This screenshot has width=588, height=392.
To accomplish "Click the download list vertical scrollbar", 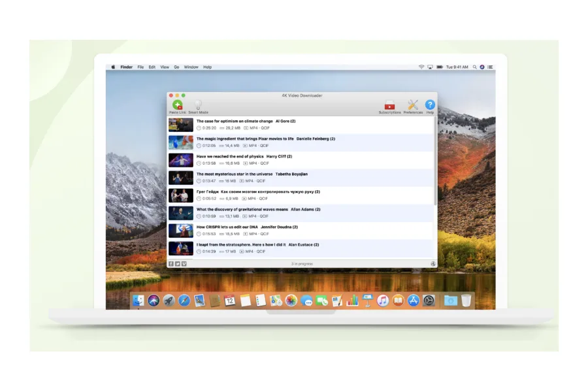I will click(435, 161).
